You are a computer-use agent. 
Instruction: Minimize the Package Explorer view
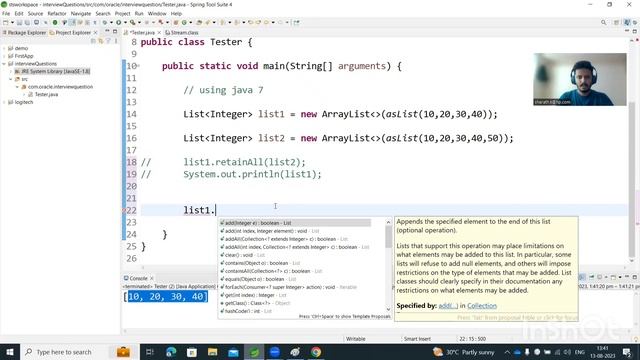tap(107, 31)
